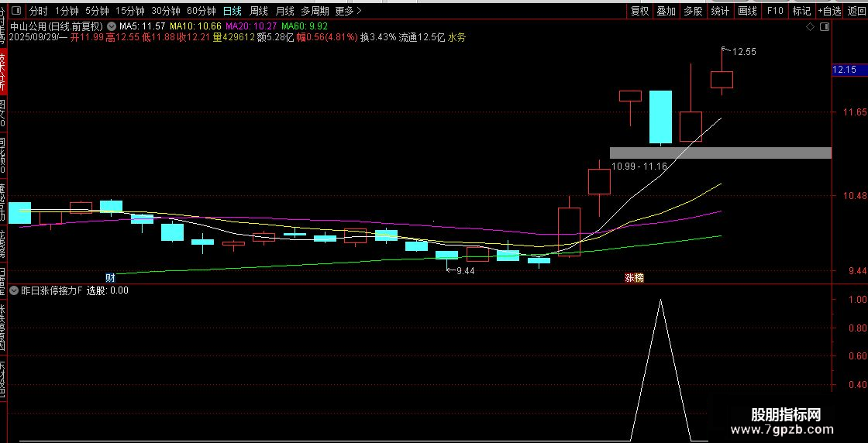Screen dimensions: 868x443
Task: Activate the 画线 drawing tool
Action: click(747, 11)
